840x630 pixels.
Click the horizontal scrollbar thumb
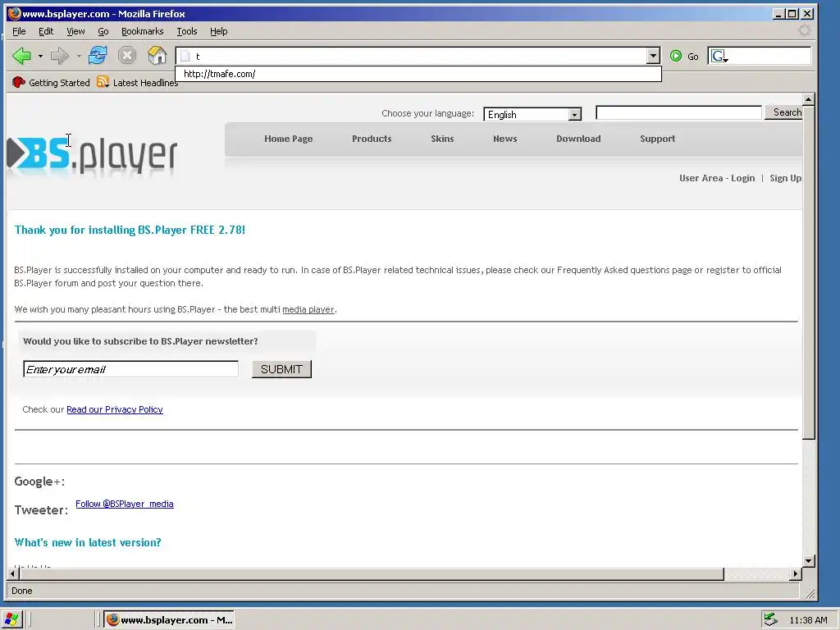click(372, 573)
